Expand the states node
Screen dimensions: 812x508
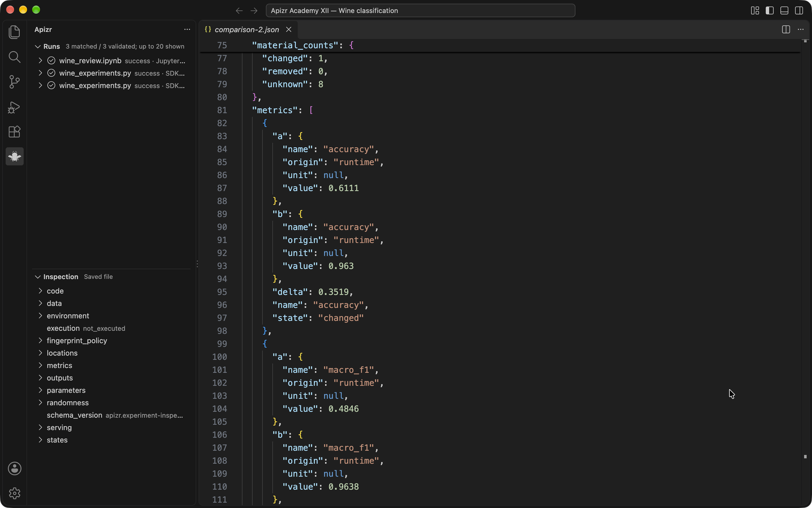coord(40,440)
